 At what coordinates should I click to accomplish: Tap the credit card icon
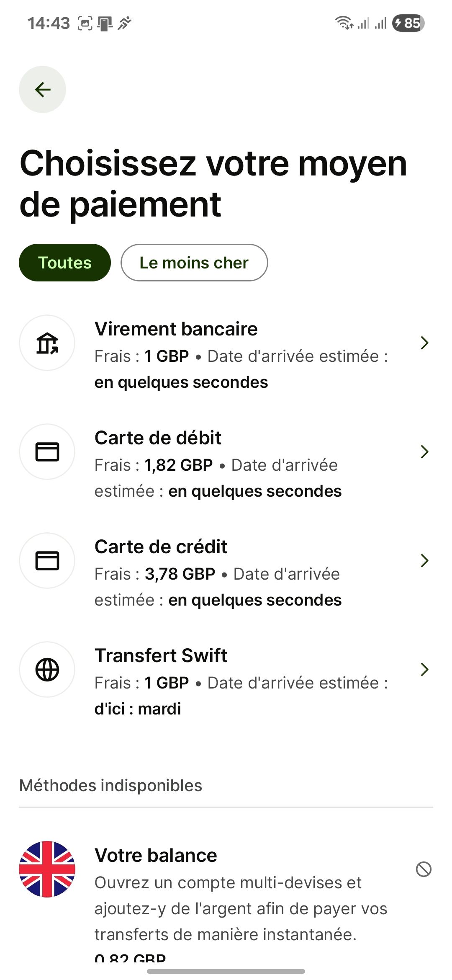tap(47, 561)
